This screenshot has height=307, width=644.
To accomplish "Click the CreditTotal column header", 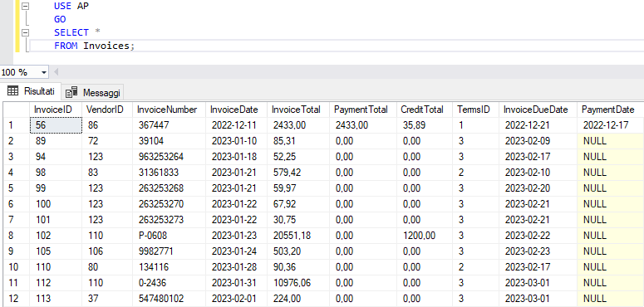I will point(425,110).
